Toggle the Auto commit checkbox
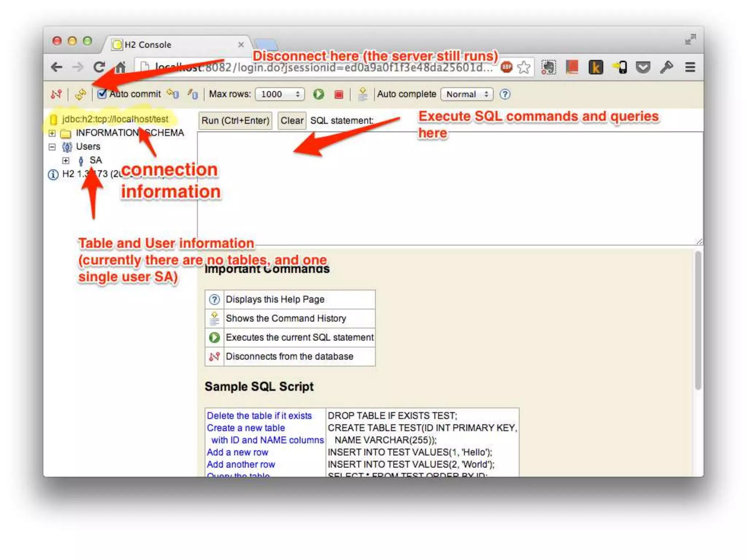Screen dimensions: 747x560 click(x=102, y=94)
